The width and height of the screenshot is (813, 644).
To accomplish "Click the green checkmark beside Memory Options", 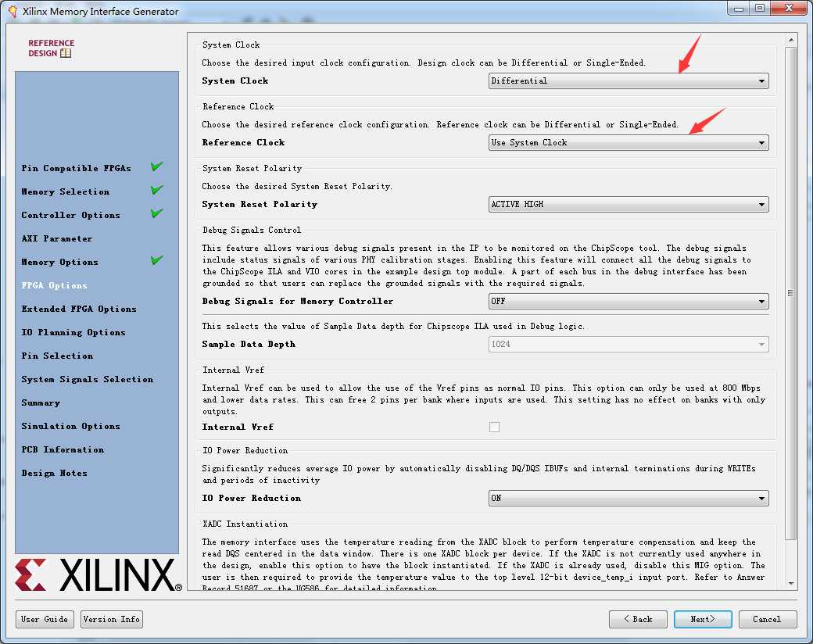I will (x=157, y=259).
